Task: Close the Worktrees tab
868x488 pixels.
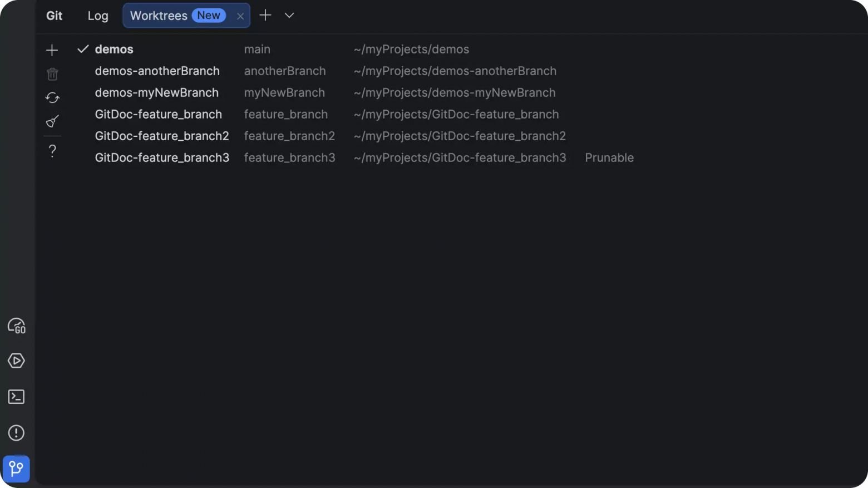Action: click(240, 16)
